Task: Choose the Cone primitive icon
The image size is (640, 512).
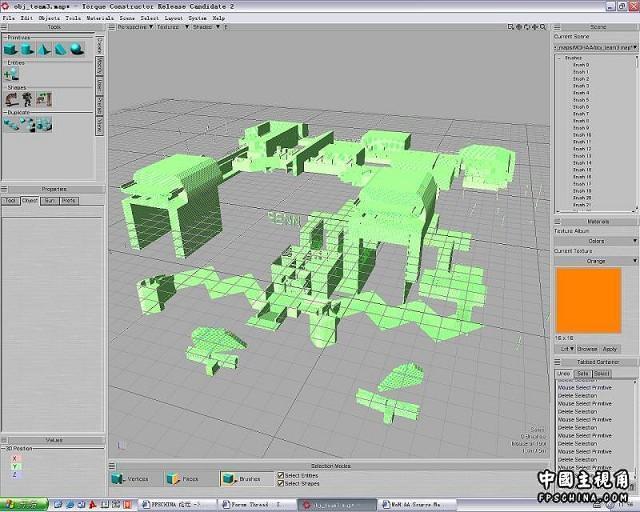Action: point(44,49)
